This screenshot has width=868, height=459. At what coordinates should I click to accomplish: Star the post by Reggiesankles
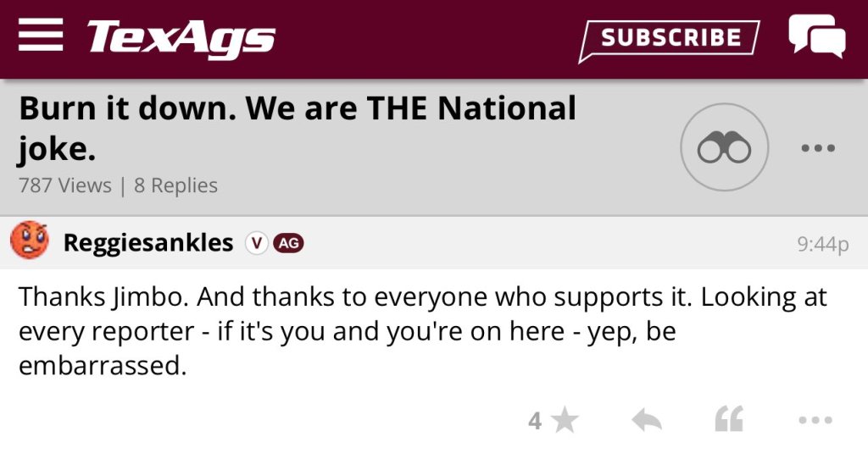(565, 420)
